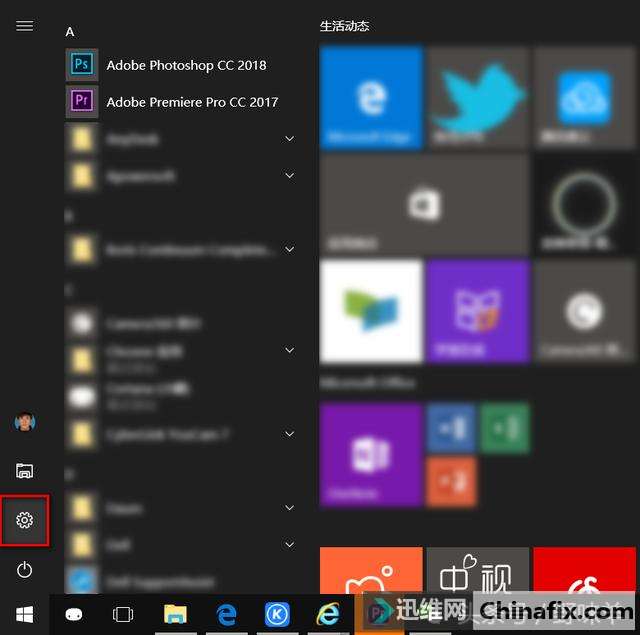The width and height of the screenshot is (640, 635).
Task: Open the small blue Word tile
Action: point(451,428)
